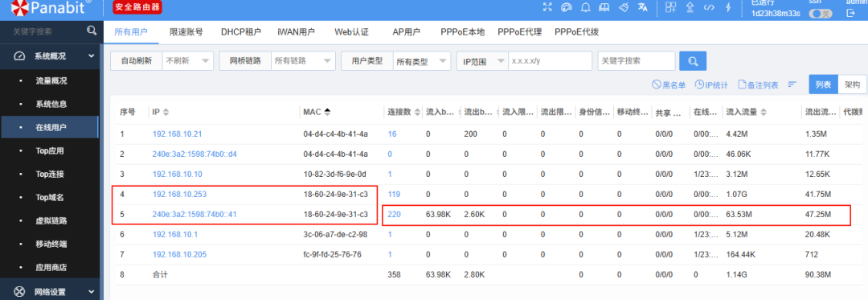Switch to 列表 view

(823, 84)
